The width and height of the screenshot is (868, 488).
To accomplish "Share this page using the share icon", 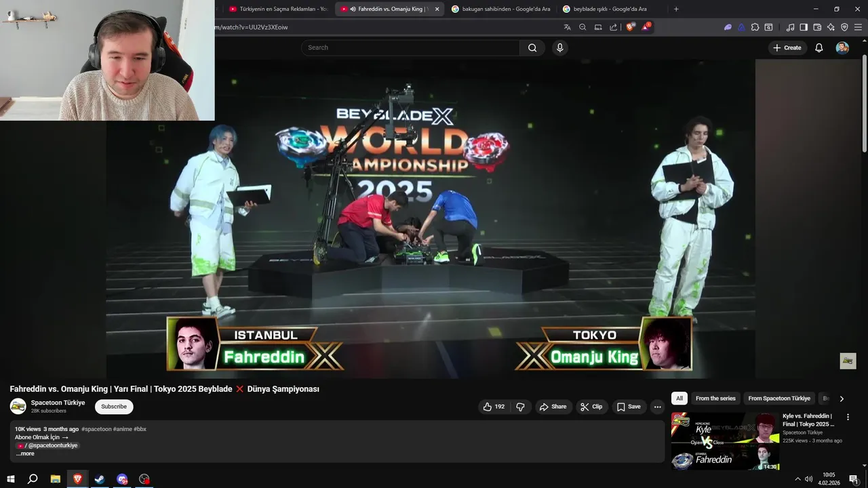I will pyautogui.click(x=614, y=27).
